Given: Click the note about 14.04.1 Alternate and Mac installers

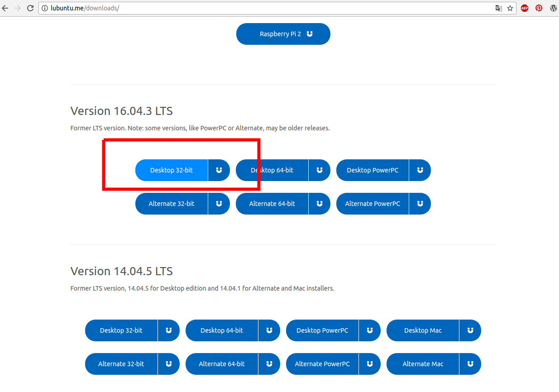Looking at the screenshot, I should tap(202, 288).
